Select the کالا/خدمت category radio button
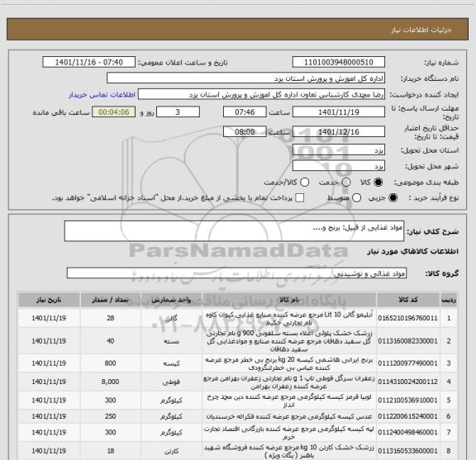Image resolution: width=476 pixels, height=460 pixels. 304,183
